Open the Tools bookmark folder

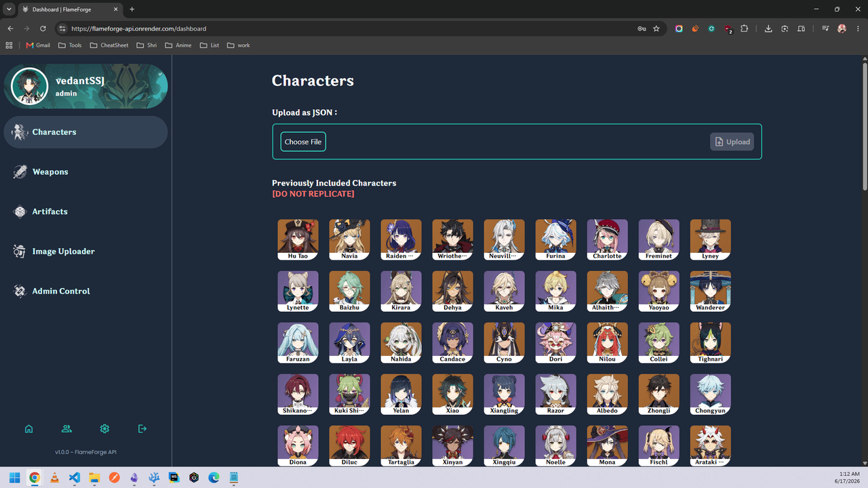pyautogui.click(x=71, y=45)
